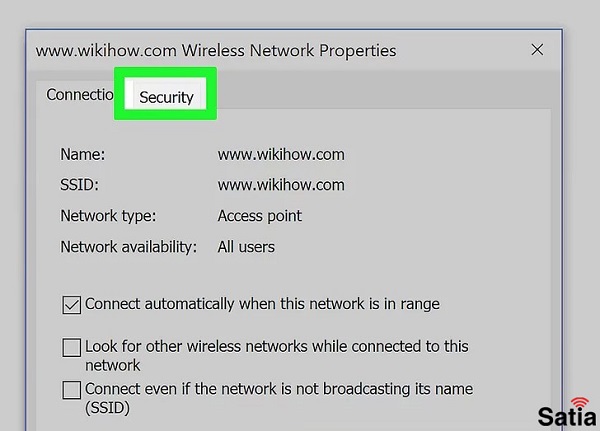The image size is (600, 431).
Task: Click the Access point network type value
Action: pos(259,216)
